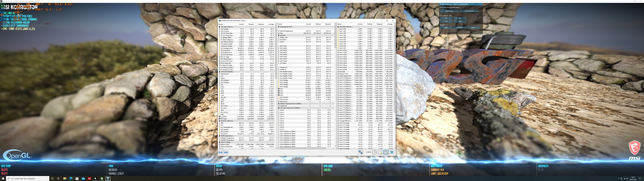Click the Cortana circle icon on the taskbar
Screen dimensions: 644x181
(x=52, y=178)
